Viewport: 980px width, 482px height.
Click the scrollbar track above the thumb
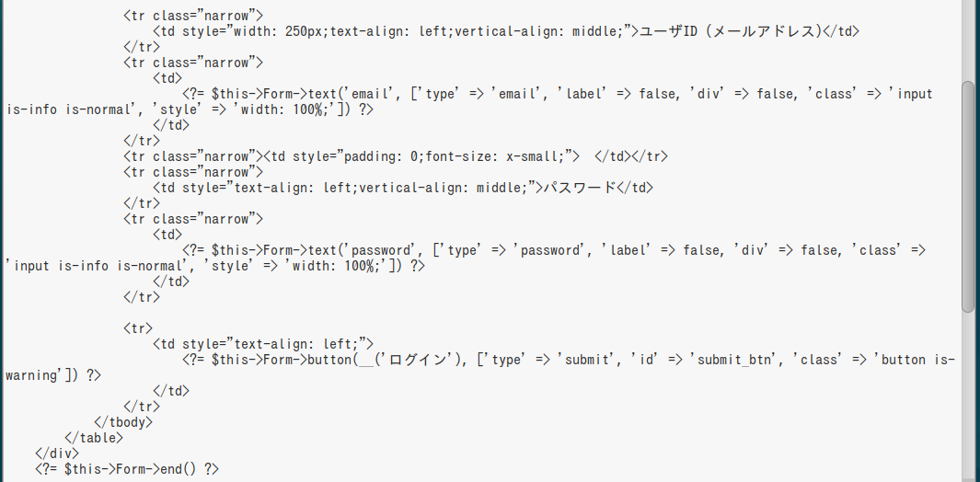(x=967, y=41)
